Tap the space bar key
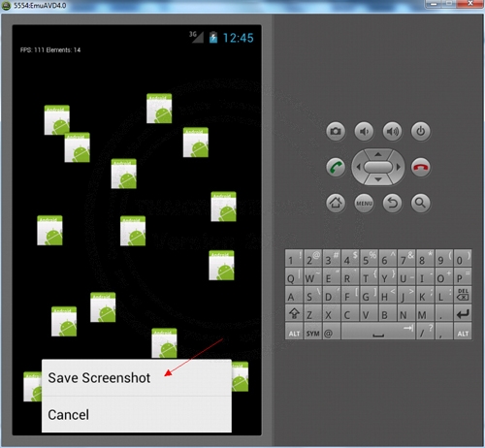Screen dimensions: 485x448 pyautogui.click(x=378, y=332)
